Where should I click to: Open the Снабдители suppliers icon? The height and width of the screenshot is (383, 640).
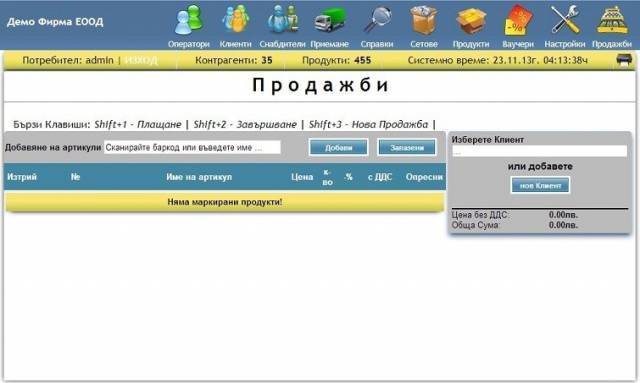coord(282,20)
